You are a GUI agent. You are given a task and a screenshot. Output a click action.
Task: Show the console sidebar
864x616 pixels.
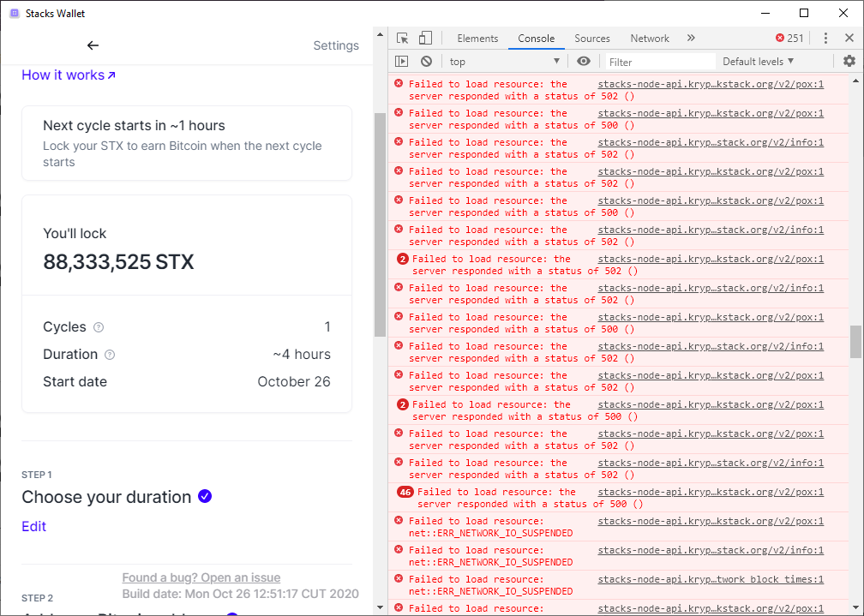[402, 61]
